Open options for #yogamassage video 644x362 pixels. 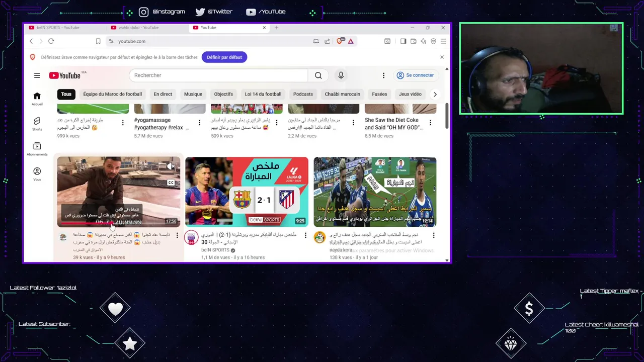point(199,123)
